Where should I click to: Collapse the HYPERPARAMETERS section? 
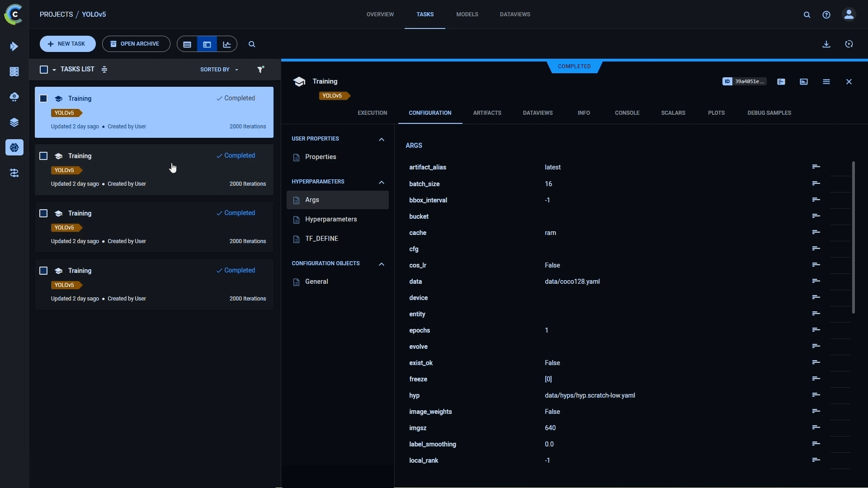coord(381,181)
